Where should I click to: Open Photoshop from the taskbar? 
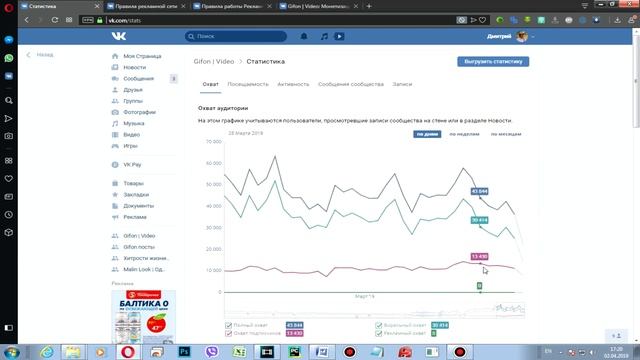pos(184,351)
